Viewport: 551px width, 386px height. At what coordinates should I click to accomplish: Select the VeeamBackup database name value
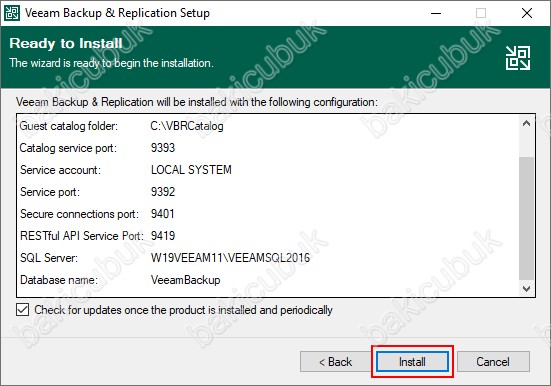click(x=185, y=280)
